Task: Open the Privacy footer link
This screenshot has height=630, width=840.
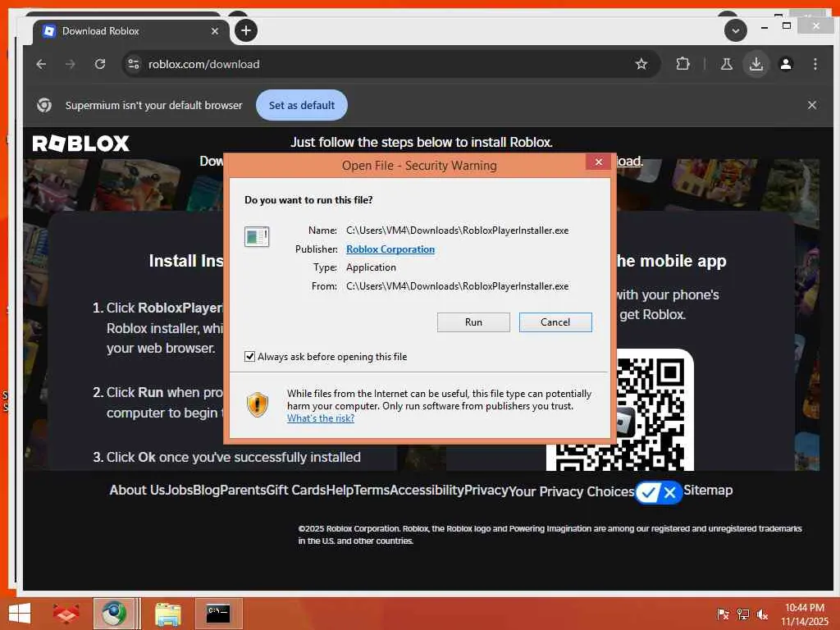Action: tap(486, 491)
